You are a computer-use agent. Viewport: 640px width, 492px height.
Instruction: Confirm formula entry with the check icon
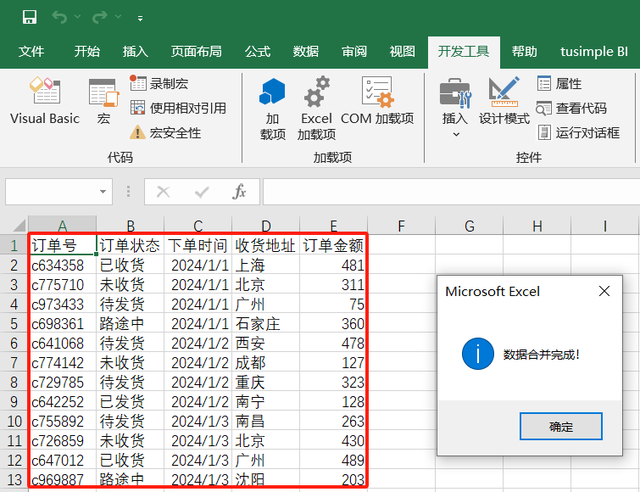pos(202,191)
